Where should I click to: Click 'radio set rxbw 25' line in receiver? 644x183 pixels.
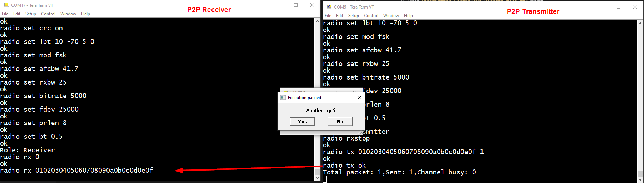pos(33,82)
